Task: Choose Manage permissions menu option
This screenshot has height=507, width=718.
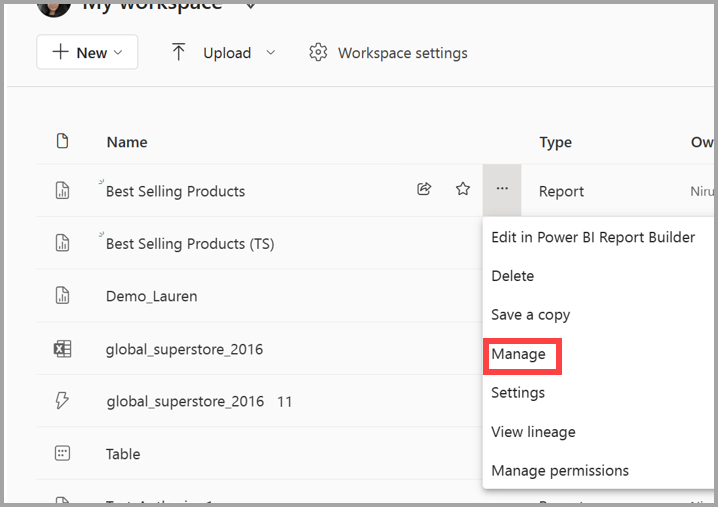Action: pos(560,471)
